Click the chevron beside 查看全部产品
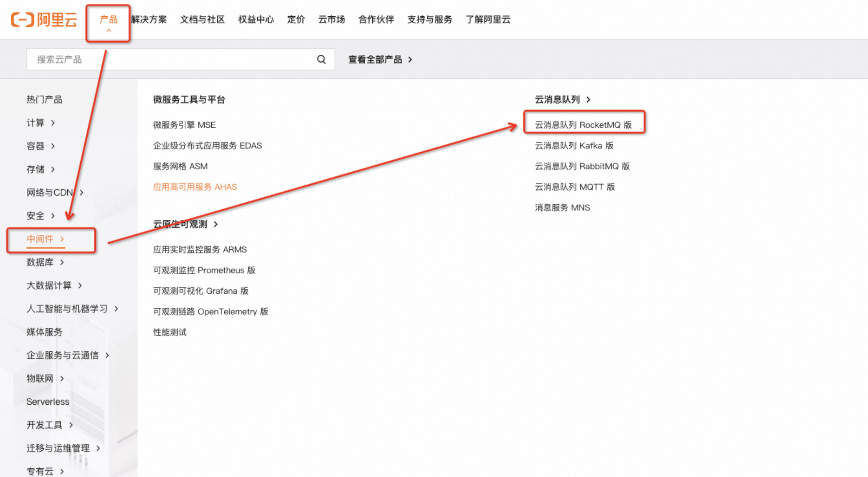This screenshot has width=868, height=477. coord(410,60)
